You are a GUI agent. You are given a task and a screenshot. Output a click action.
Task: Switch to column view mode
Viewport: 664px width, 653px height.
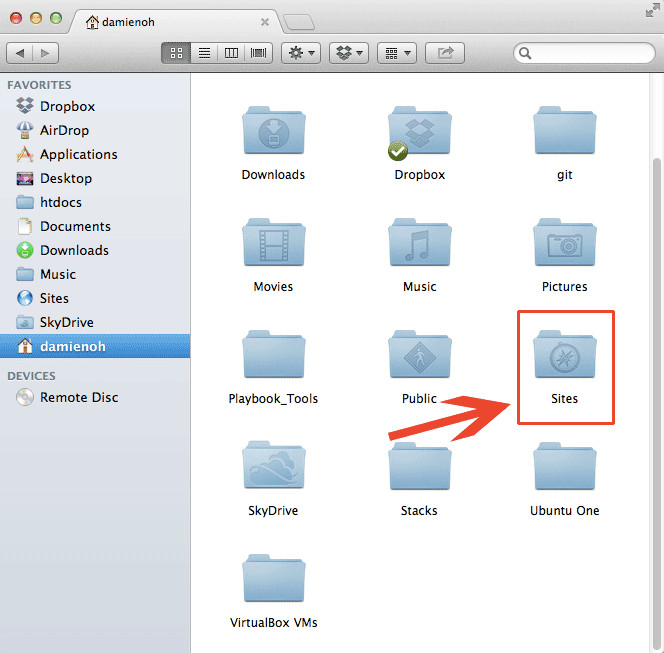(231, 53)
